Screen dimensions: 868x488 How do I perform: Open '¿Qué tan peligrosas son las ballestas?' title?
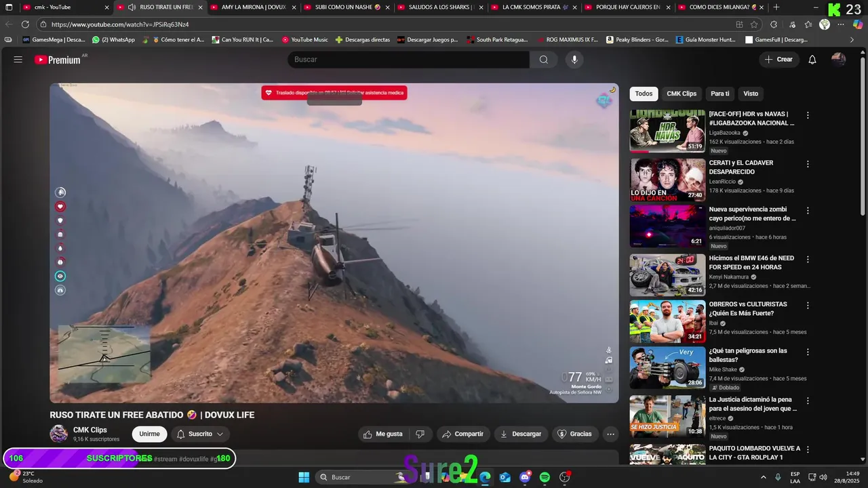[748, 355]
